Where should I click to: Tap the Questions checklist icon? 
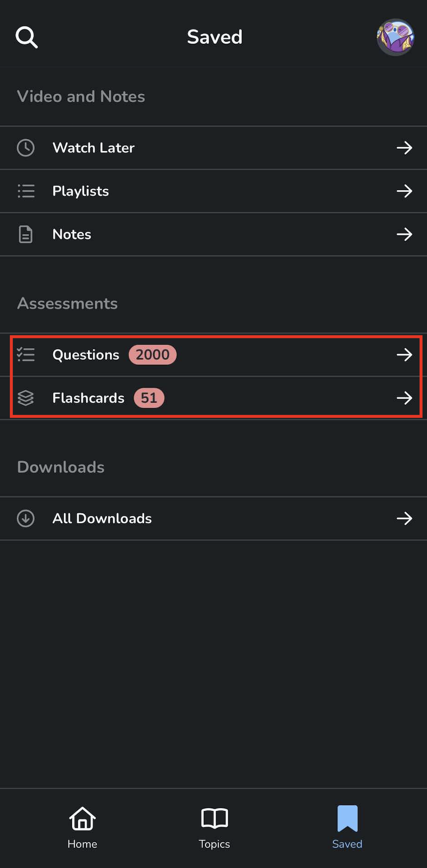click(x=26, y=354)
